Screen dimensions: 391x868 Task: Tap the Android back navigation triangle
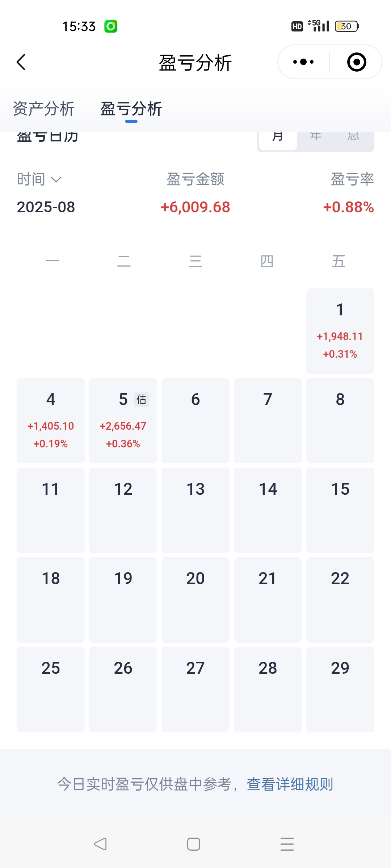(100, 844)
